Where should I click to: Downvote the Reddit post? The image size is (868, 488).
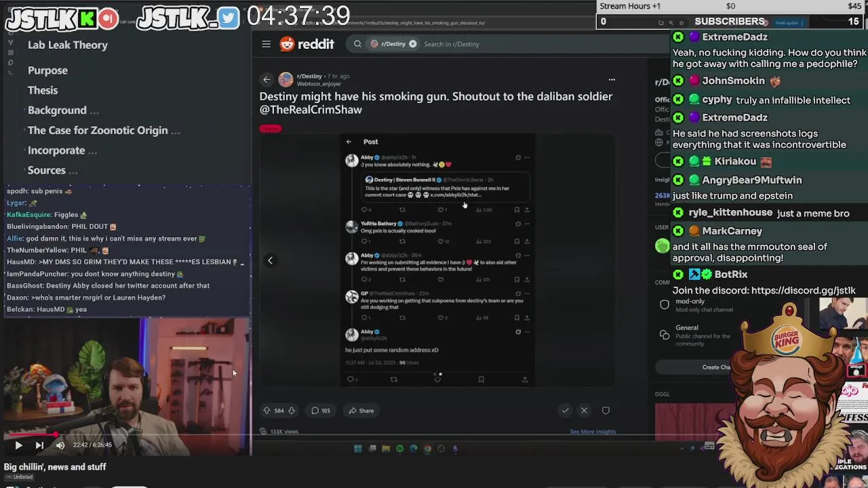[x=292, y=411]
